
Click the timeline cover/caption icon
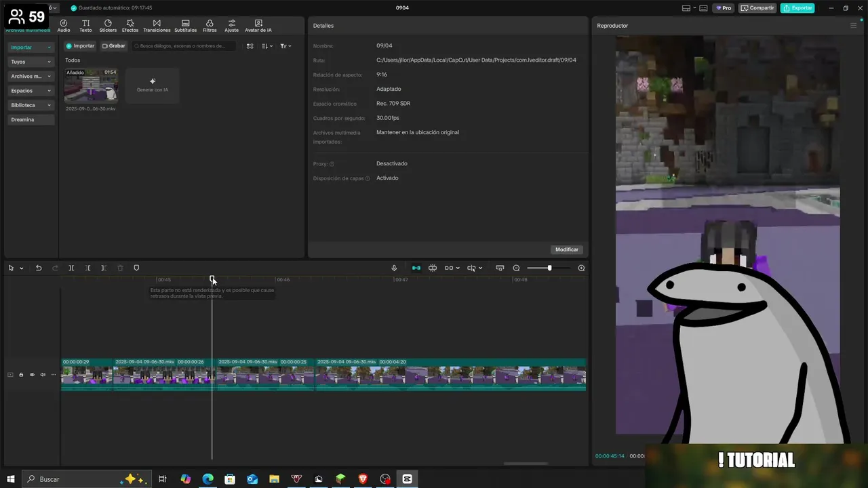click(x=500, y=268)
